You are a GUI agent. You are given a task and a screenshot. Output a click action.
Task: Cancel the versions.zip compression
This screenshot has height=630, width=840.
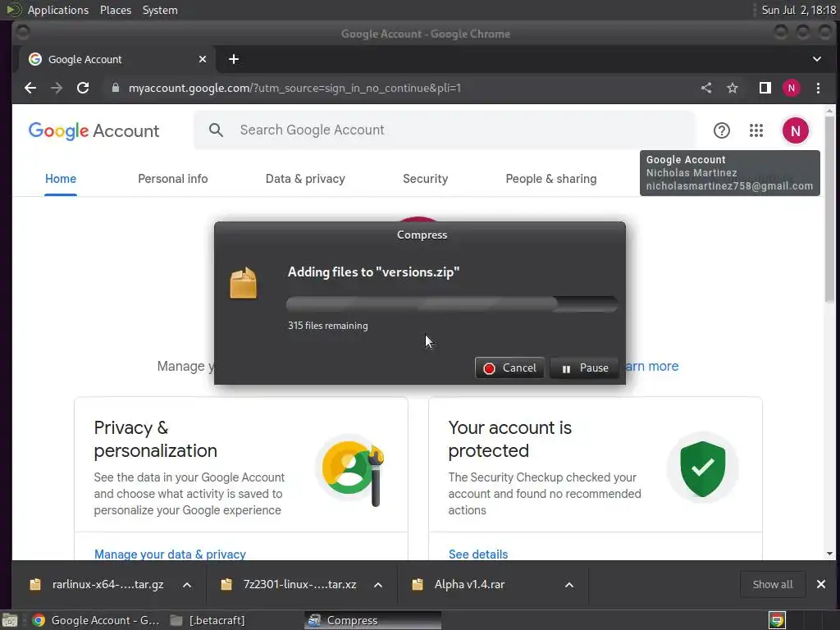click(x=509, y=368)
